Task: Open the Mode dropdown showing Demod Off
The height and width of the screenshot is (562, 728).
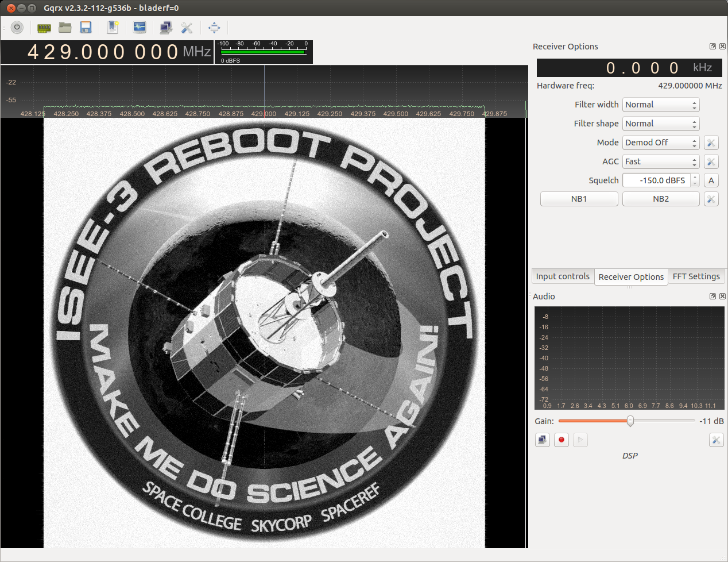Action: 660,143
